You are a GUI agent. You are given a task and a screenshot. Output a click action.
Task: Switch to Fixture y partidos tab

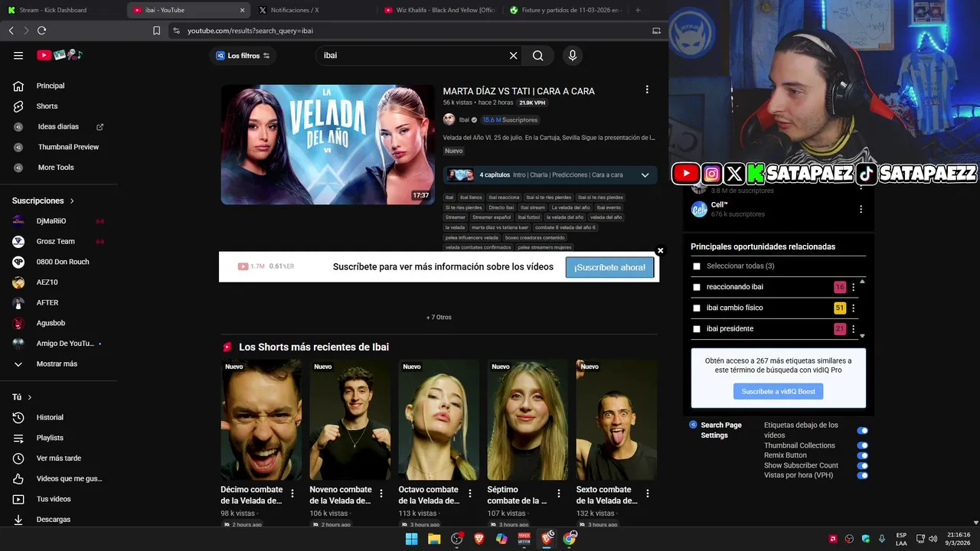(565, 10)
